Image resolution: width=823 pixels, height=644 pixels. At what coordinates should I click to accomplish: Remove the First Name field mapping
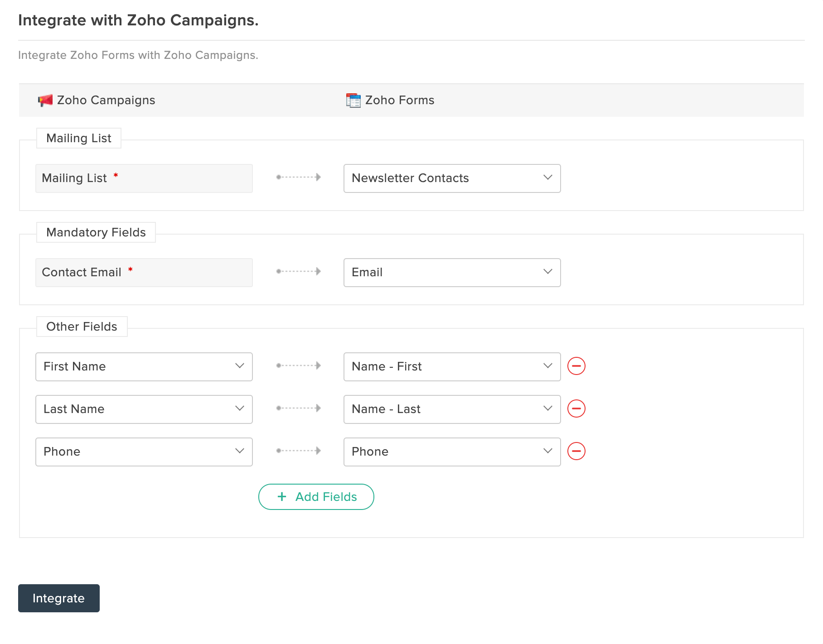[x=576, y=366]
